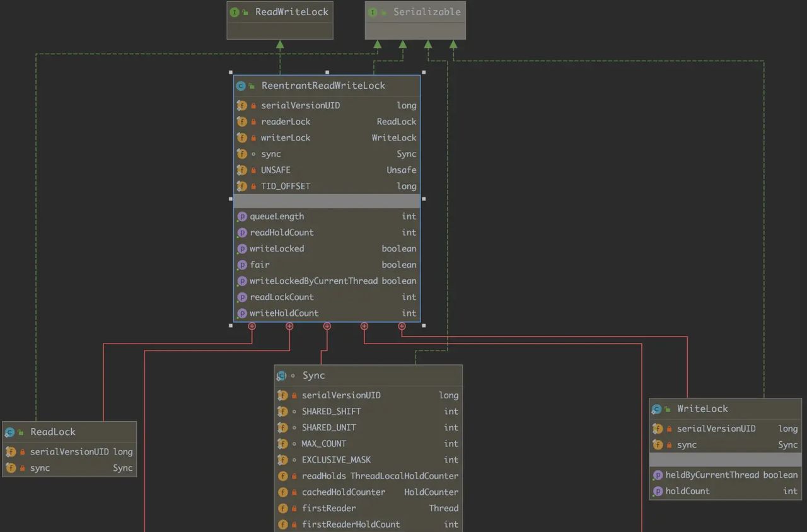Click the WriteLock class icon
The image size is (807, 532).
pos(656,409)
